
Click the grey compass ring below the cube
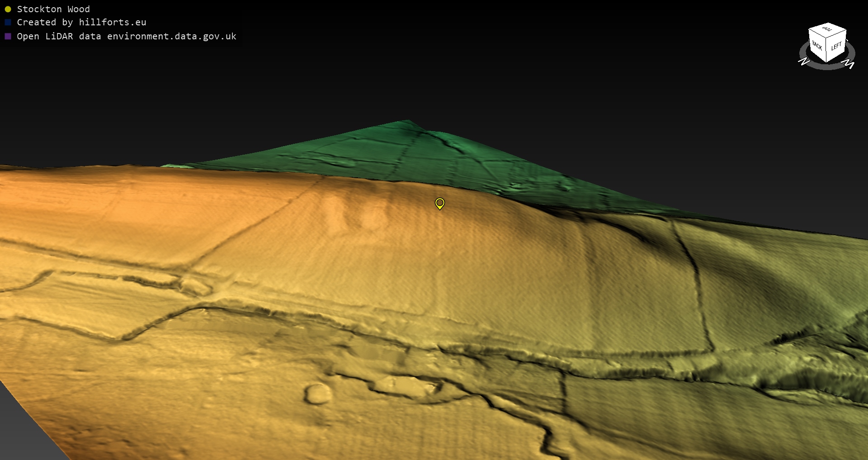pyautogui.click(x=827, y=66)
